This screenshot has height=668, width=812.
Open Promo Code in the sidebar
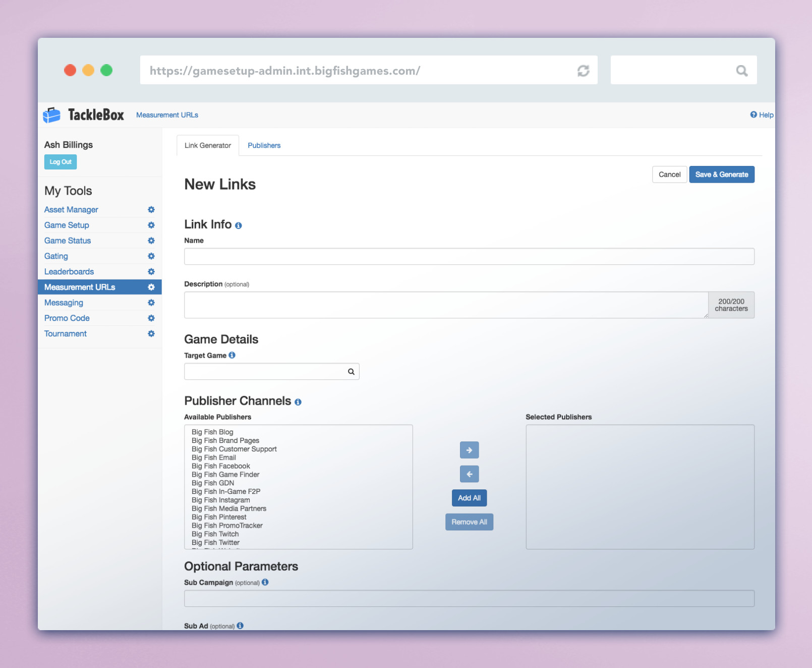(67, 318)
